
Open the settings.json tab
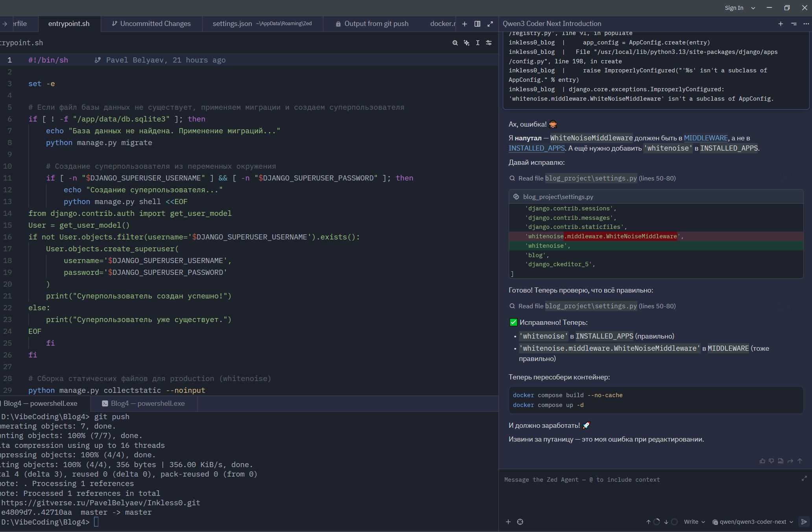point(232,24)
